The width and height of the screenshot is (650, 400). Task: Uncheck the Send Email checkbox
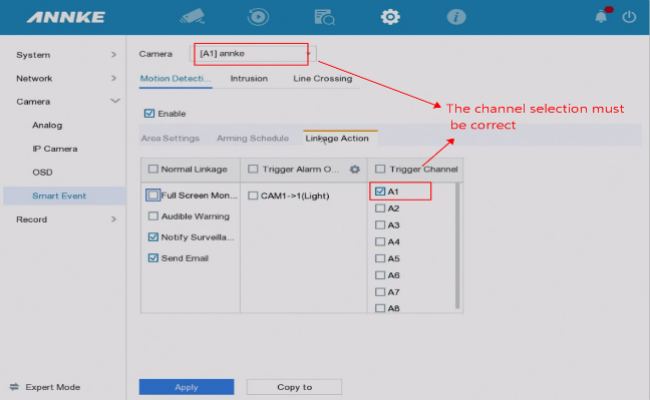pyautogui.click(x=153, y=258)
